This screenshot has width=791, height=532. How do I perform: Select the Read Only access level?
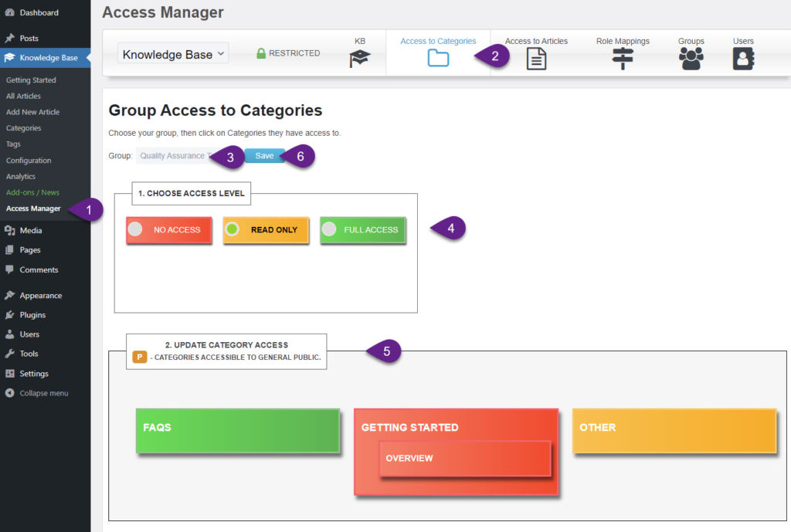[232, 229]
